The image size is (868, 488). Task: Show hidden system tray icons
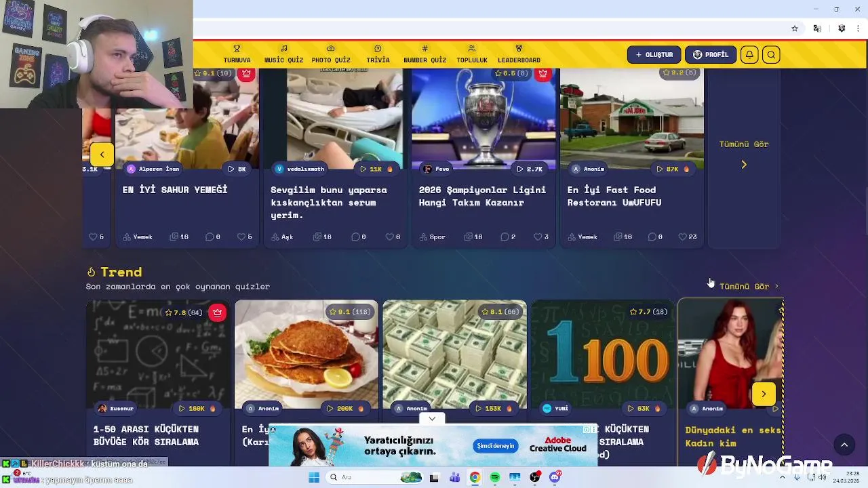pos(783,477)
